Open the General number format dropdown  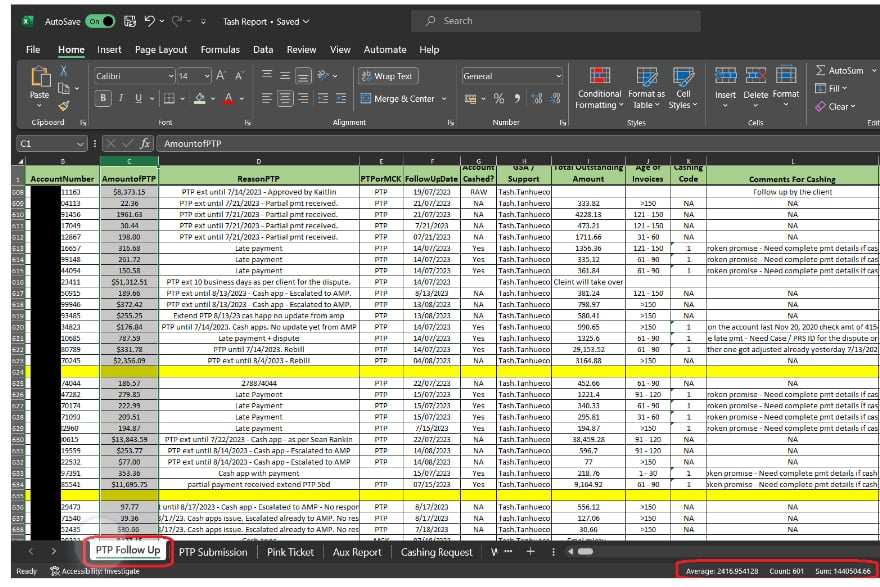[x=557, y=76]
